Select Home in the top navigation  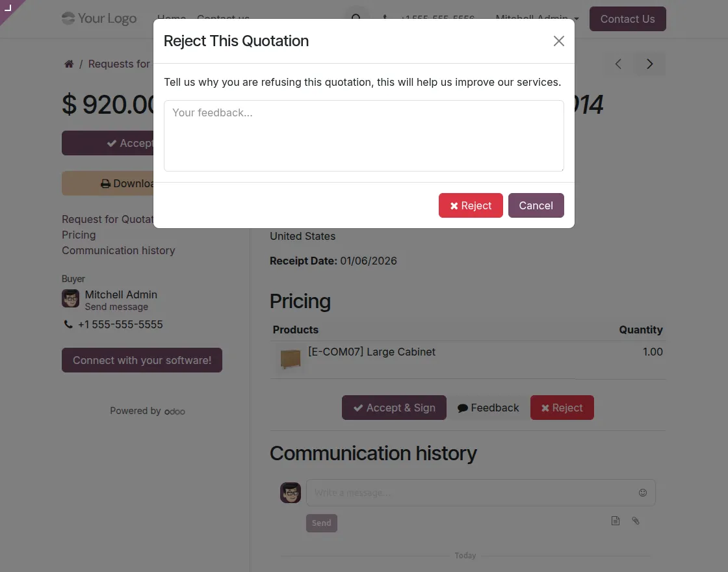[171, 18]
